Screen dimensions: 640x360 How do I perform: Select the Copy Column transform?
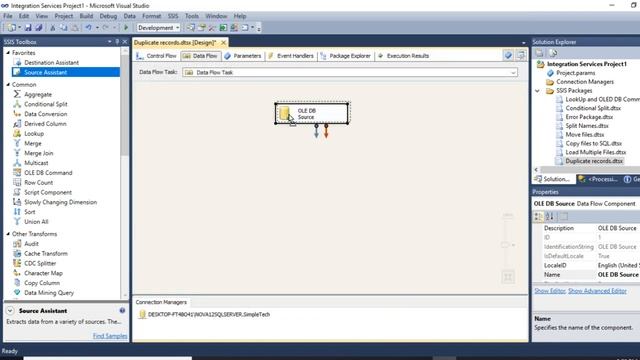[x=42, y=283]
